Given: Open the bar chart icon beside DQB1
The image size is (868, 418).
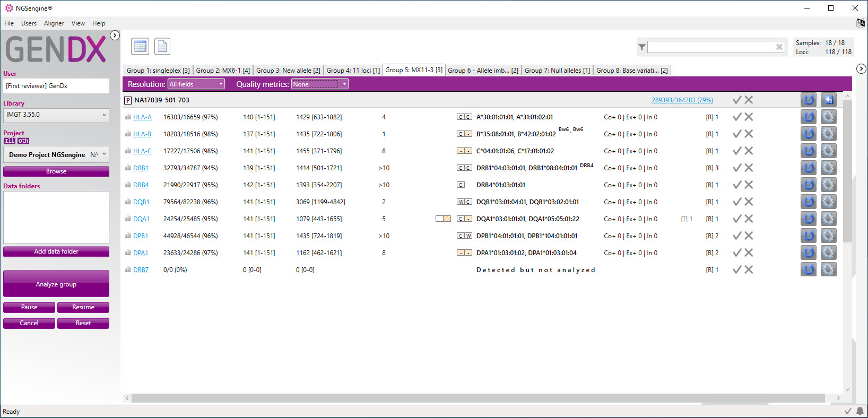Looking at the screenshot, I should [128, 202].
